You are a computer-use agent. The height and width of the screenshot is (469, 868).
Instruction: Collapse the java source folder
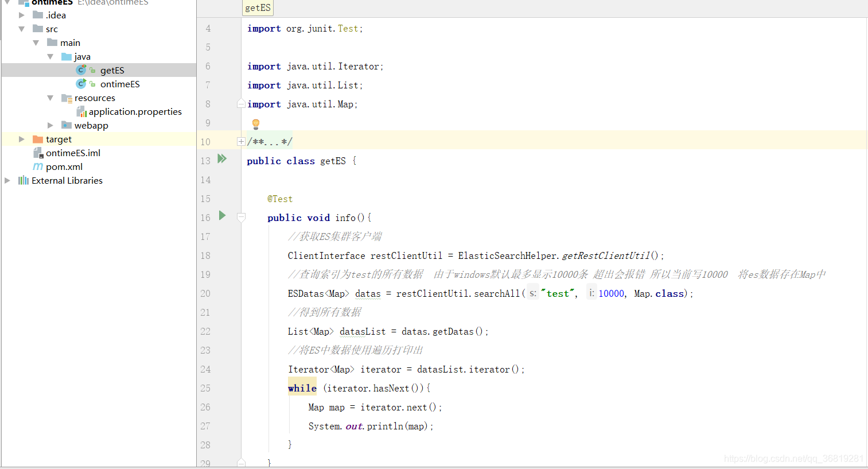(x=50, y=56)
